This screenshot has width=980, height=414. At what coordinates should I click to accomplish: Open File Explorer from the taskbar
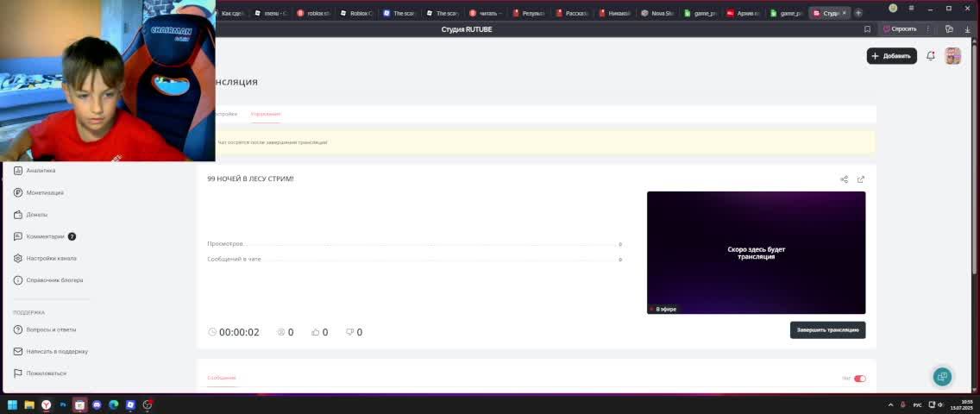click(x=29, y=405)
